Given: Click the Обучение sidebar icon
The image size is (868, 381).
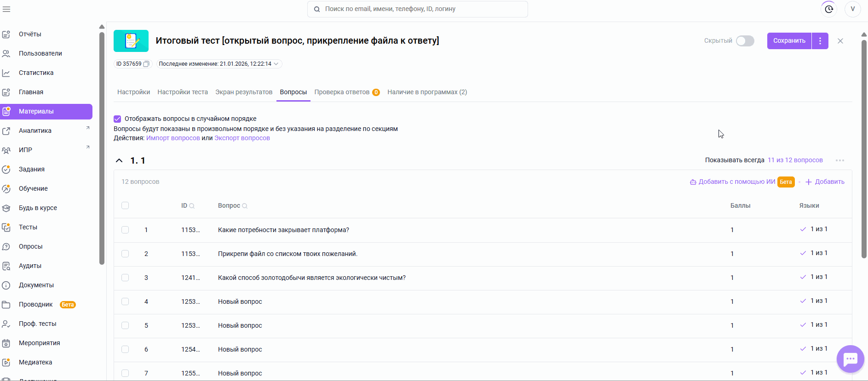Looking at the screenshot, I should click(x=6, y=189).
